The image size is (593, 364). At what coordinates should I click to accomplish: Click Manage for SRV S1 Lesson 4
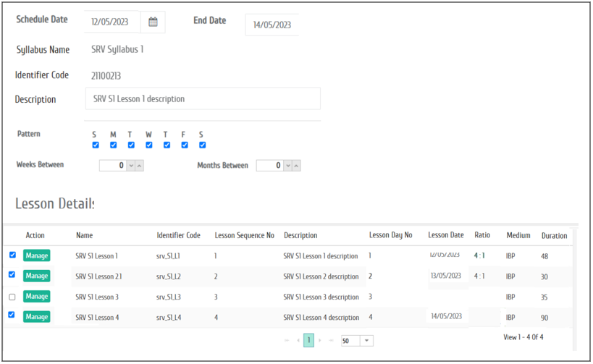pos(36,316)
